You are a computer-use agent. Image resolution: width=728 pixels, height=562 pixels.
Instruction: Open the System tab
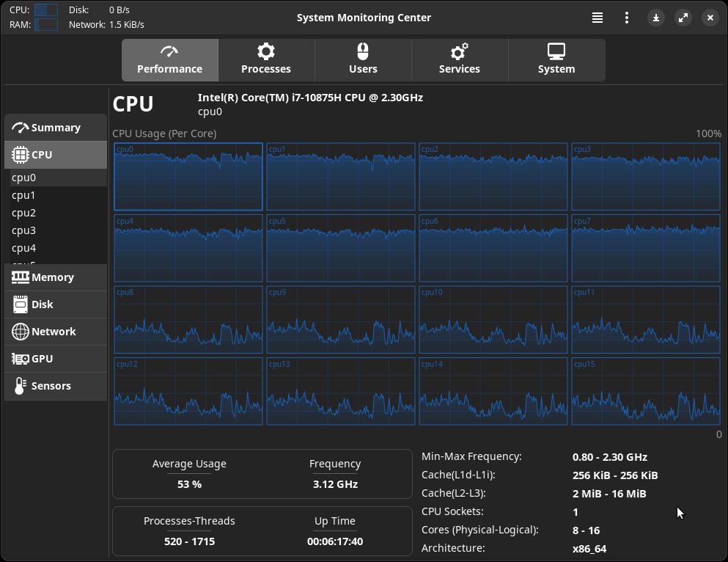tap(556, 60)
